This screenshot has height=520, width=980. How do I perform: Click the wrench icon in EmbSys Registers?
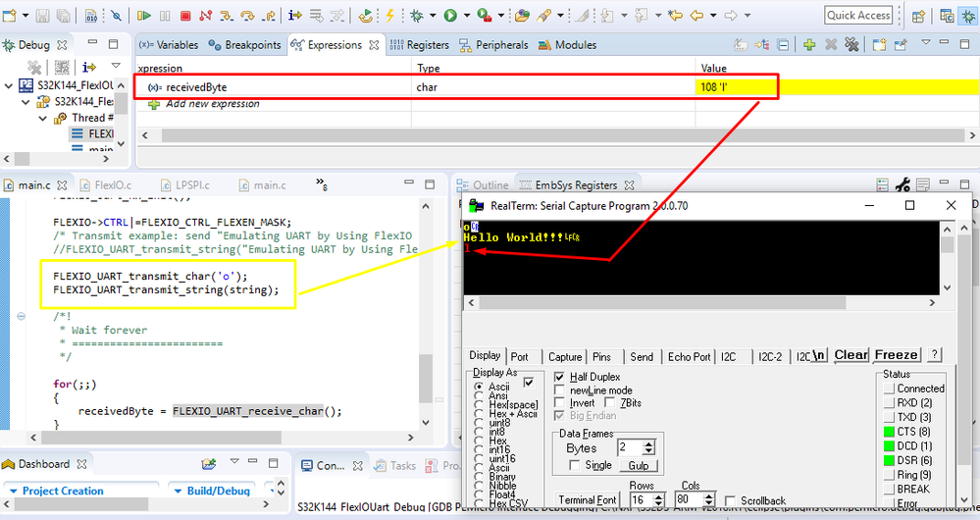903,185
